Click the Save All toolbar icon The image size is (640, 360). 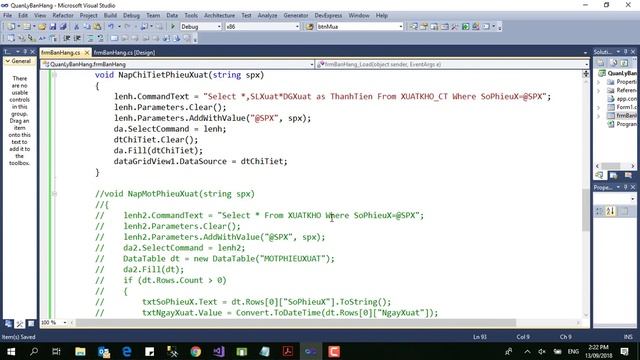pos(63,27)
